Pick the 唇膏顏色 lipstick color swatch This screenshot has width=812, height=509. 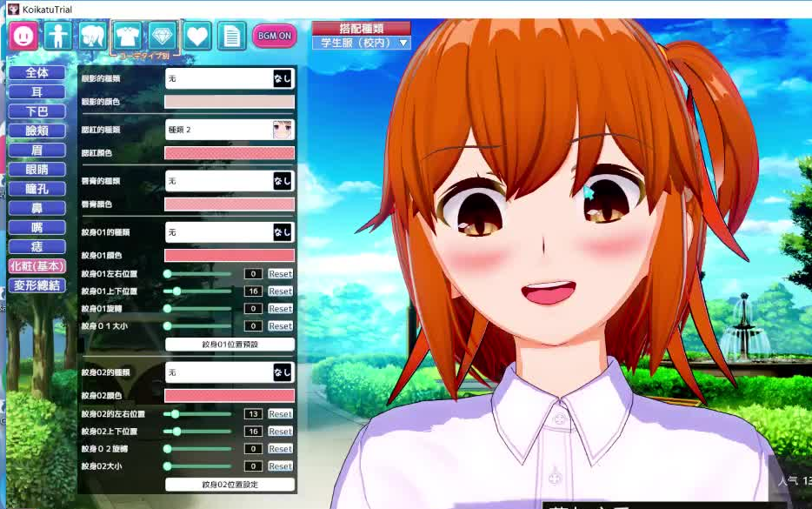(x=230, y=204)
